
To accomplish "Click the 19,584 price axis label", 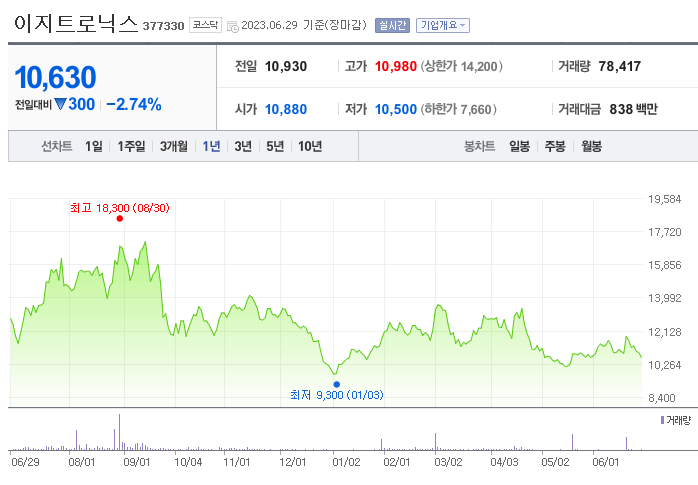I will click(x=664, y=199).
